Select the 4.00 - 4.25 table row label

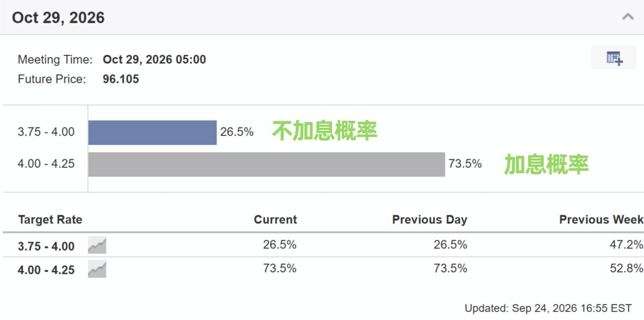pos(46,270)
